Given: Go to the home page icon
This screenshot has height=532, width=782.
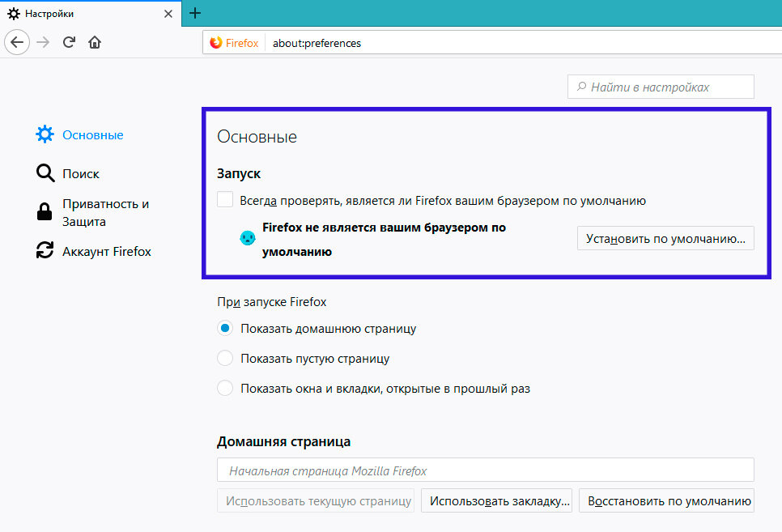Looking at the screenshot, I should [95, 42].
